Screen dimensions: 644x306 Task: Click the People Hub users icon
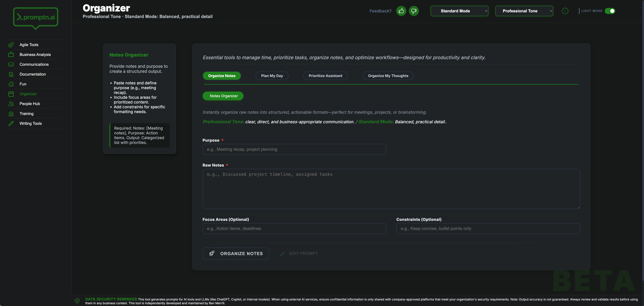tap(11, 104)
